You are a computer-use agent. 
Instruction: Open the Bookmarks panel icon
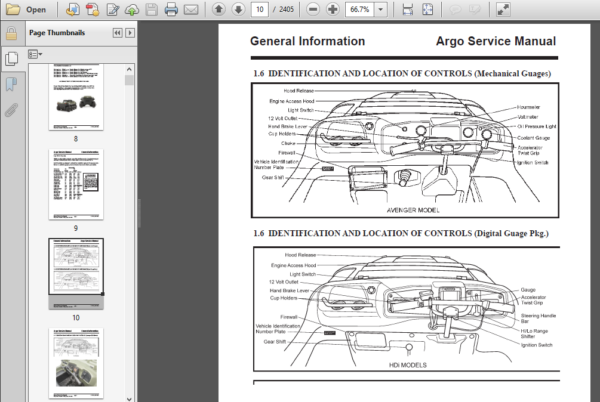tap(11, 84)
